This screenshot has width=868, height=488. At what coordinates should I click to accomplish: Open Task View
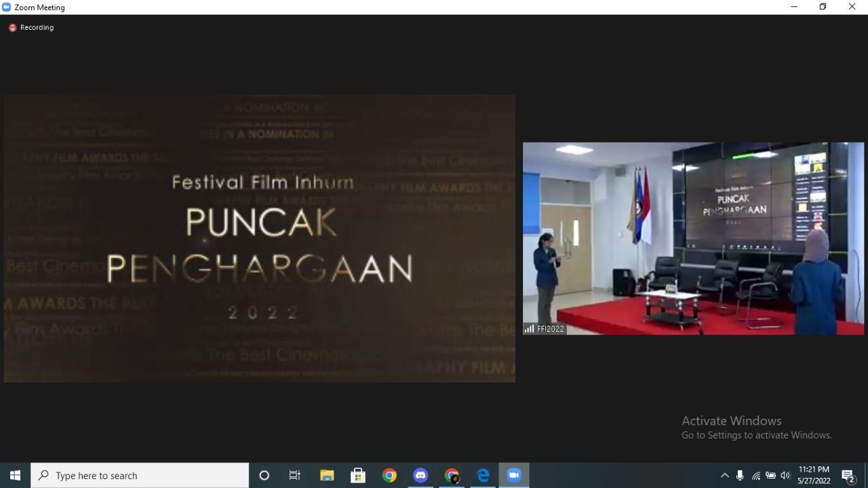click(x=295, y=475)
